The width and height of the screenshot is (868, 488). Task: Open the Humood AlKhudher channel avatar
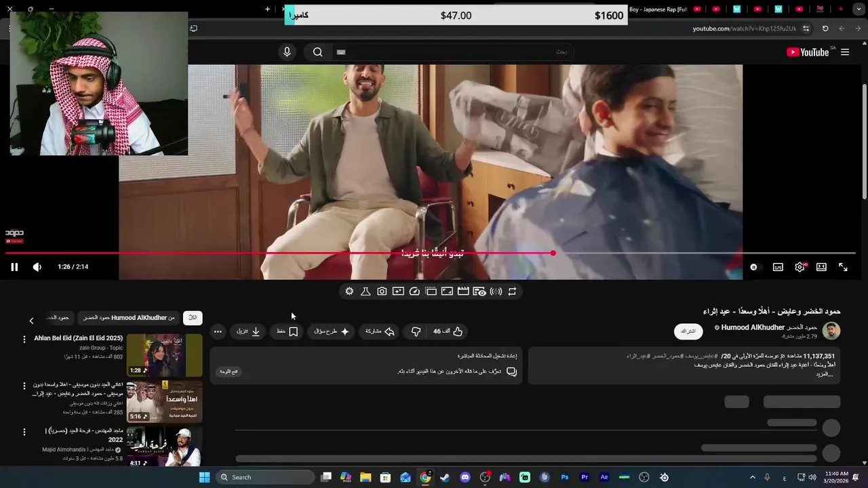pos(831,331)
